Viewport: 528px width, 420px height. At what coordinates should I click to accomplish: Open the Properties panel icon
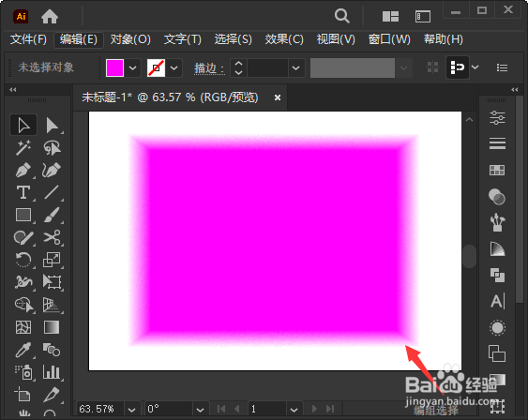(x=497, y=118)
